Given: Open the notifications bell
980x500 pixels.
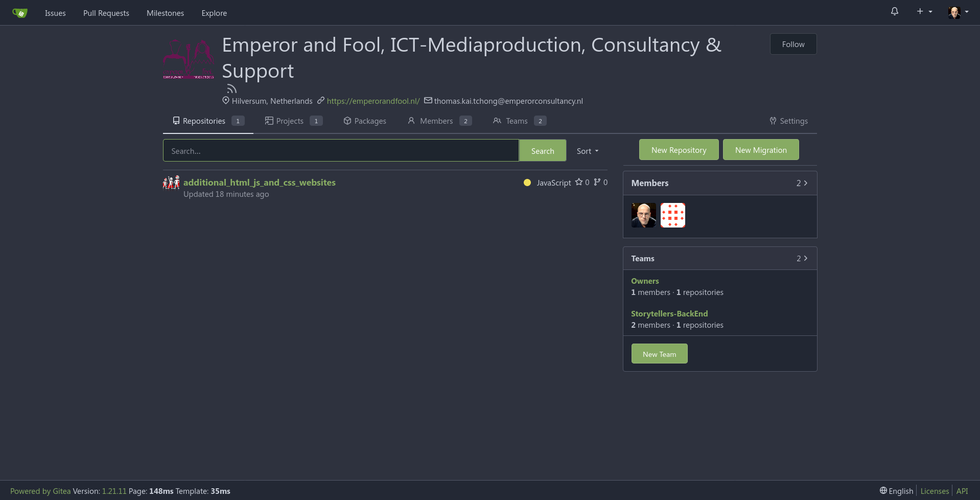Looking at the screenshot, I should (x=895, y=11).
